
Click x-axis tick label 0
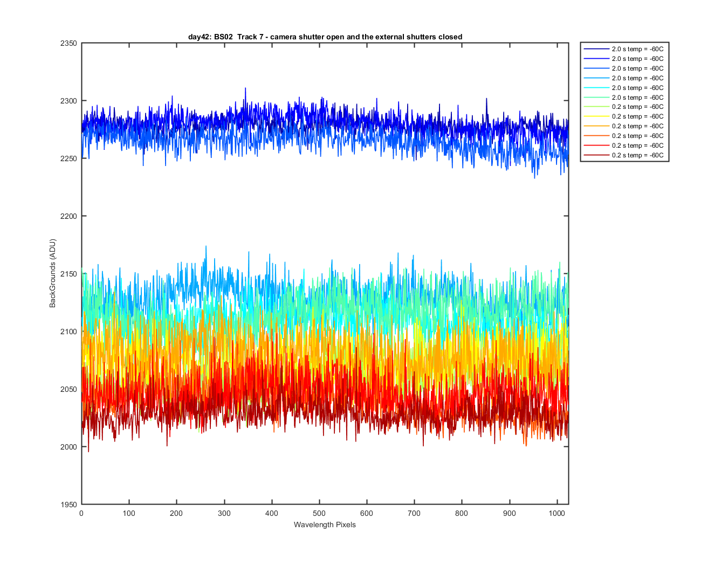[81, 513]
